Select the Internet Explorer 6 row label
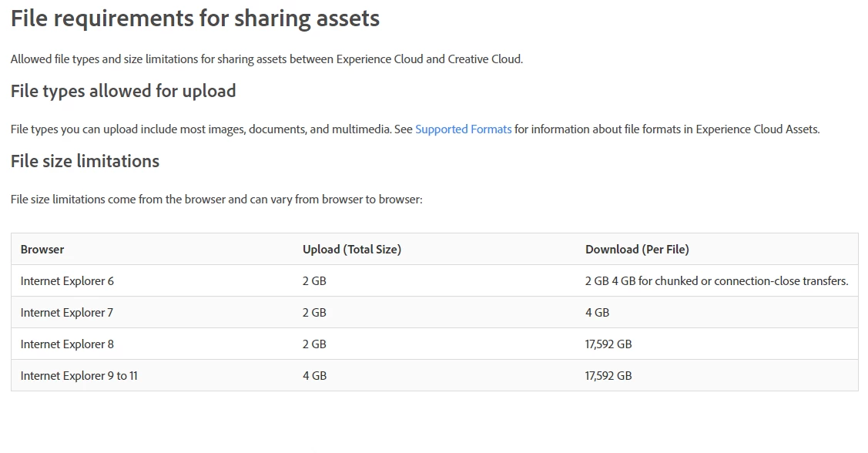This screenshot has height=453, width=868. (x=67, y=281)
